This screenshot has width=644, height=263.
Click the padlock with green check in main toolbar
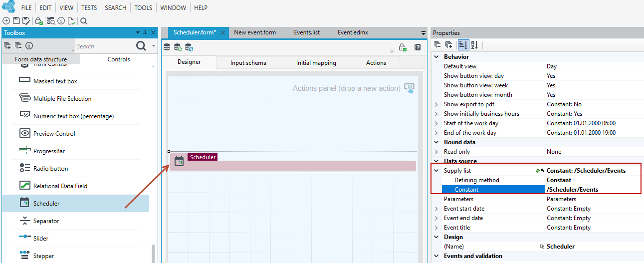click(x=39, y=21)
